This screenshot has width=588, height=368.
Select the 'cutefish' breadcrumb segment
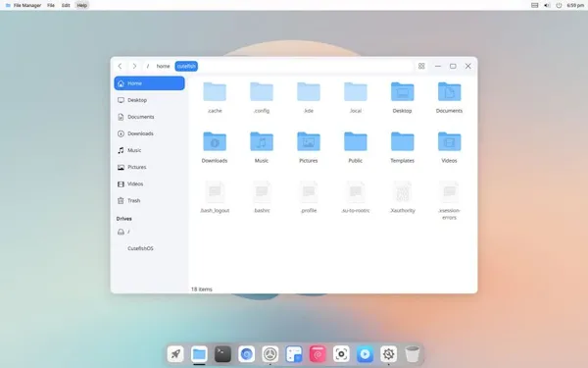[x=186, y=66]
